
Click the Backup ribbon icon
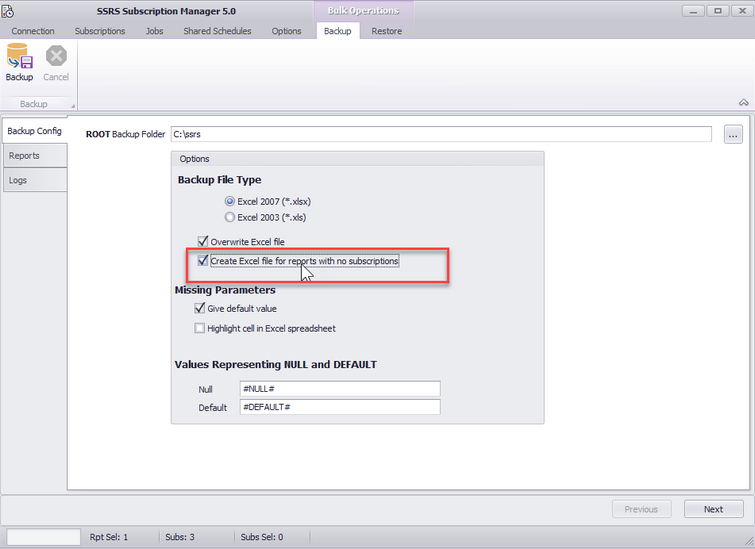point(19,63)
